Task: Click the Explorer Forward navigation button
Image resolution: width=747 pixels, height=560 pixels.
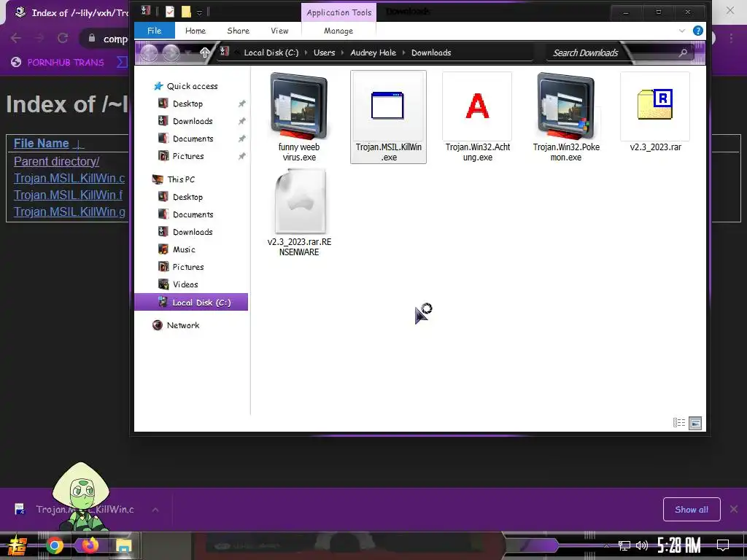Action: coord(171,52)
